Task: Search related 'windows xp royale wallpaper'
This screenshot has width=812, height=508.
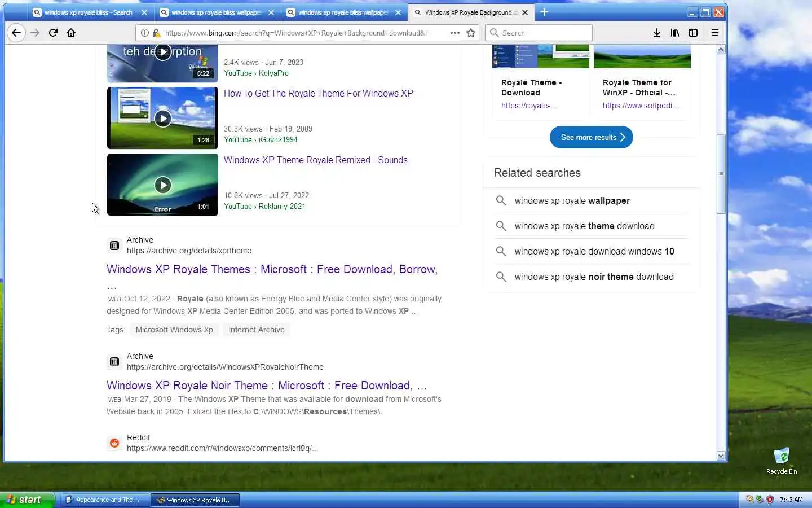Action: pos(572,200)
